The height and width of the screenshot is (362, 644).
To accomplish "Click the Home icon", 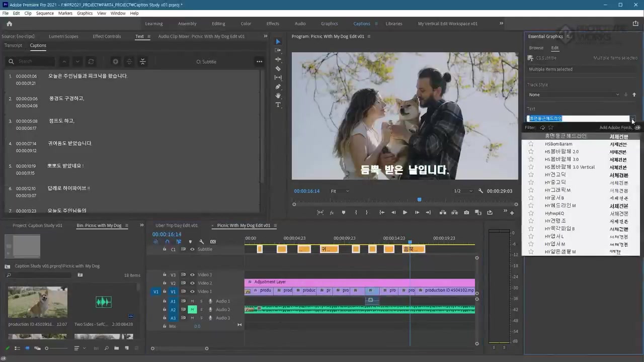I will (9, 24).
